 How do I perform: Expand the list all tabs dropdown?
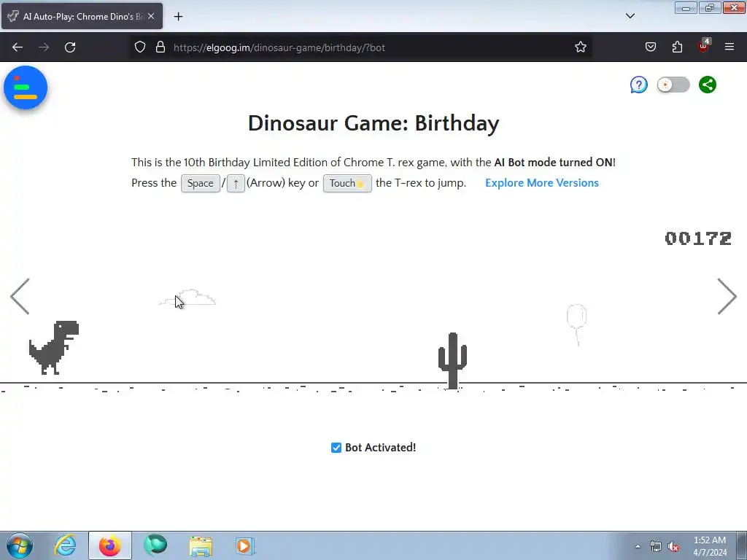point(630,16)
